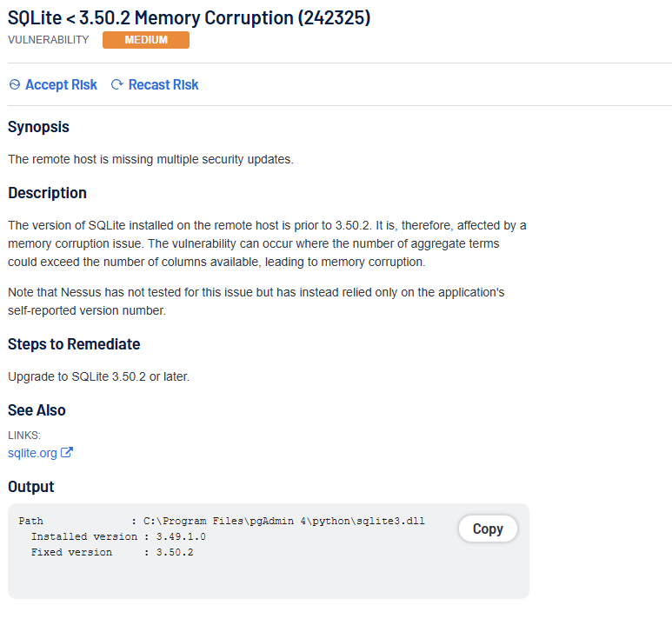This screenshot has width=672, height=632.
Task: Click the sqlite3.dll path line in output
Action: point(222,522)
